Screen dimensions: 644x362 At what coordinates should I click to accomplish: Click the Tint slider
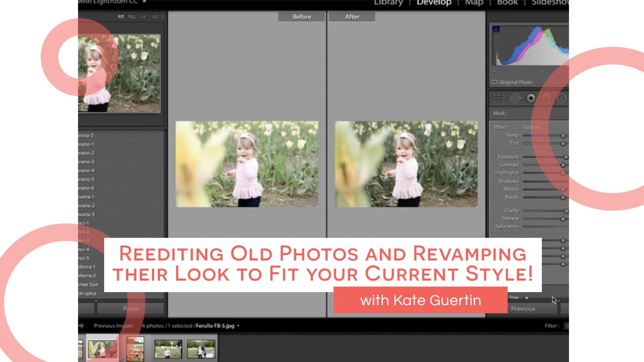545,143
